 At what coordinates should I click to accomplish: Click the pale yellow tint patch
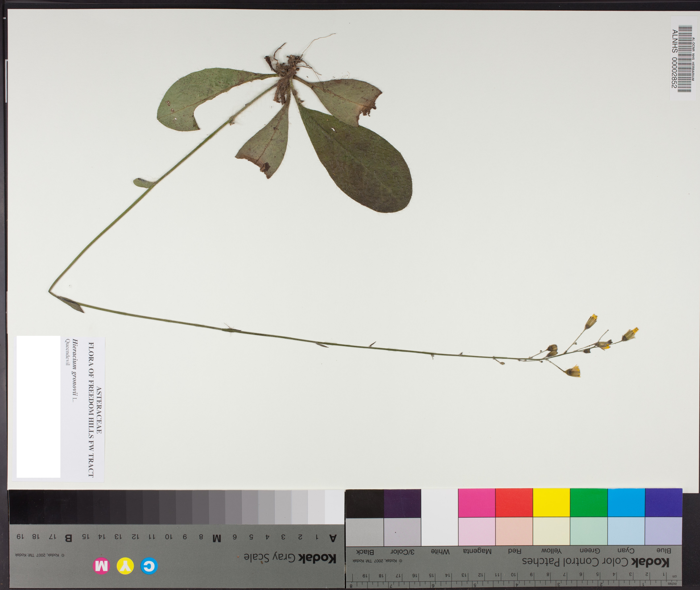click(x=551, y=531)
